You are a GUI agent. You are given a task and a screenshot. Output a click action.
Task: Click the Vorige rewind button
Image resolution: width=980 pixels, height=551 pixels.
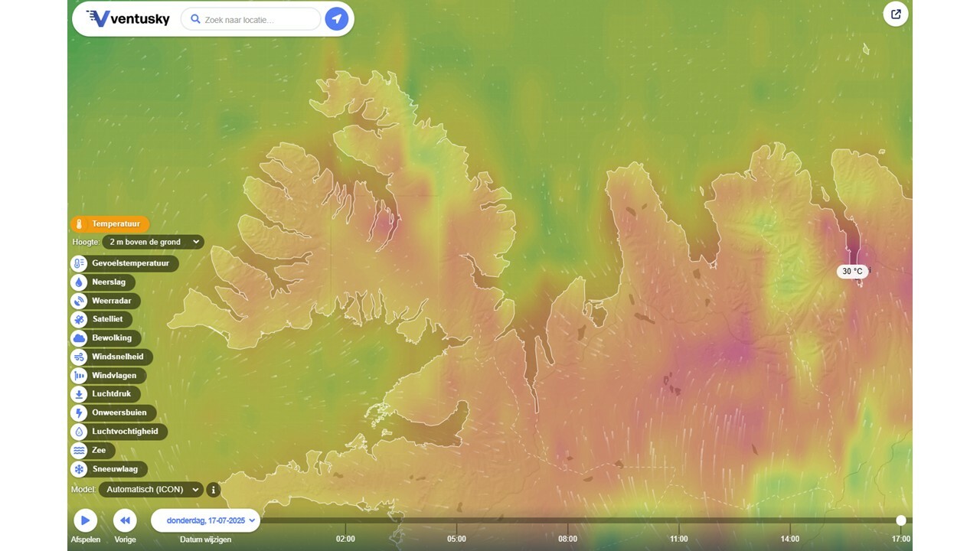click(x=125, y=520)
